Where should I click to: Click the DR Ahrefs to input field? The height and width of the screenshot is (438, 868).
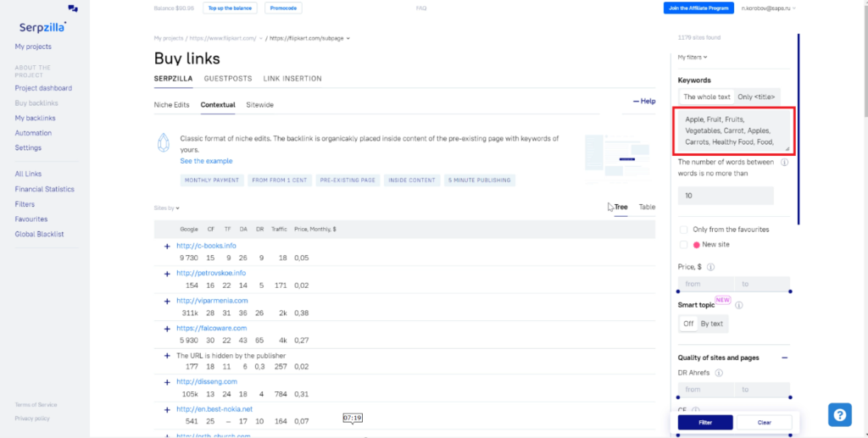click(762, 390)
